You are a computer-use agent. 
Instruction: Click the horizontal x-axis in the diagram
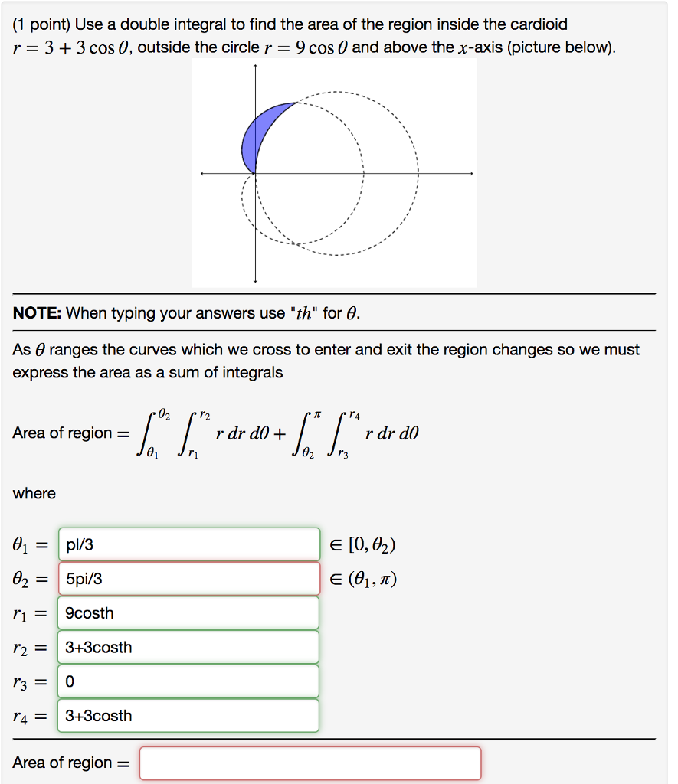click(429, 175)
